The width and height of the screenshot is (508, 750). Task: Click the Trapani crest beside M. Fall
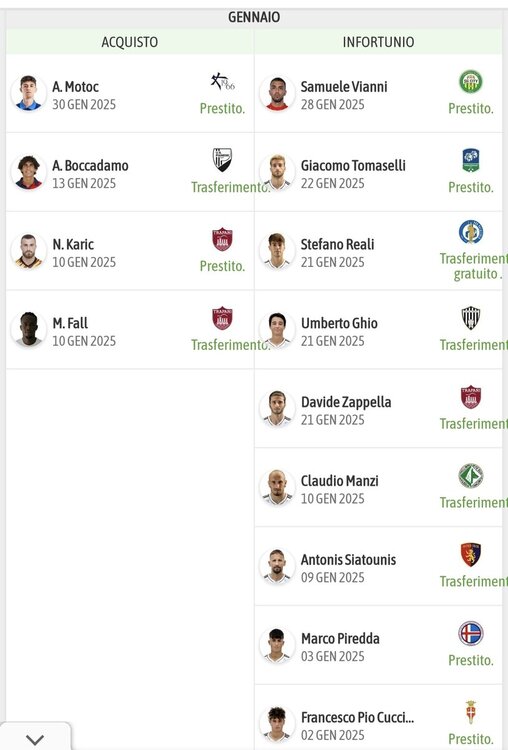tap(222, 318)
